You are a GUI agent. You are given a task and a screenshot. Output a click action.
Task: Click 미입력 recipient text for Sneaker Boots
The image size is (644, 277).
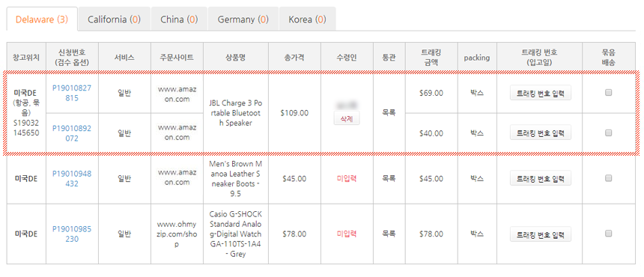tap(347, 178)
